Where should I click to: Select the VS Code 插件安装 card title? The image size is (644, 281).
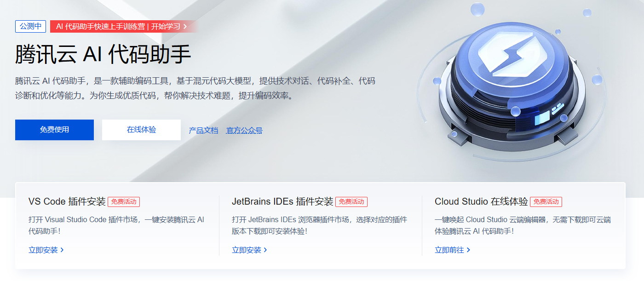tap(67, 201)
